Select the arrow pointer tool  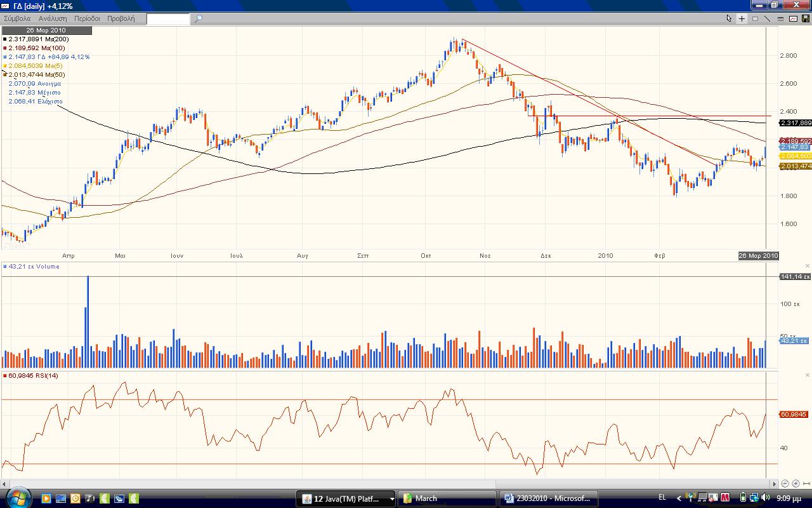pyautogui.click(x=730, y=18)
